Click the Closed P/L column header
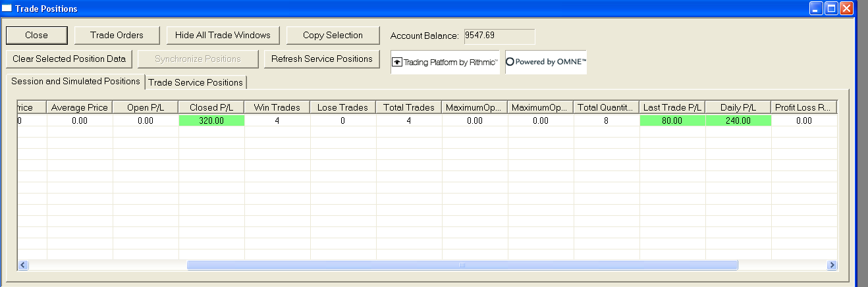Viewport: 868px width, 287px height. click(x=211, y=107)
